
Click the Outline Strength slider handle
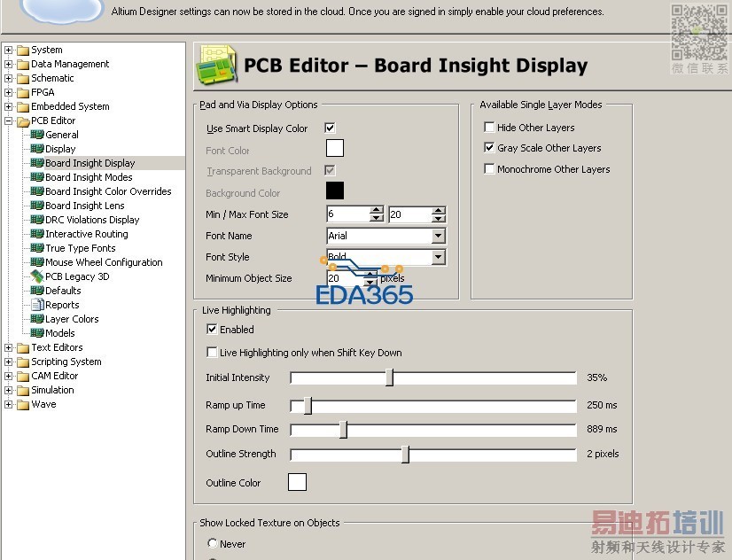click(x=406, y=454)
